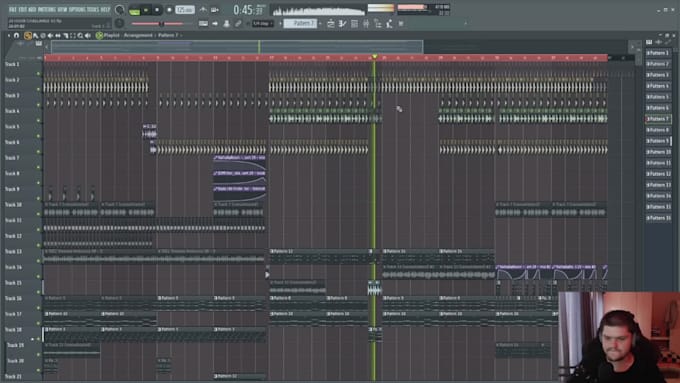Click the green playlist icon before Playlist title
The width and height of the screenshot is (680, 383).
click(99, 36)
